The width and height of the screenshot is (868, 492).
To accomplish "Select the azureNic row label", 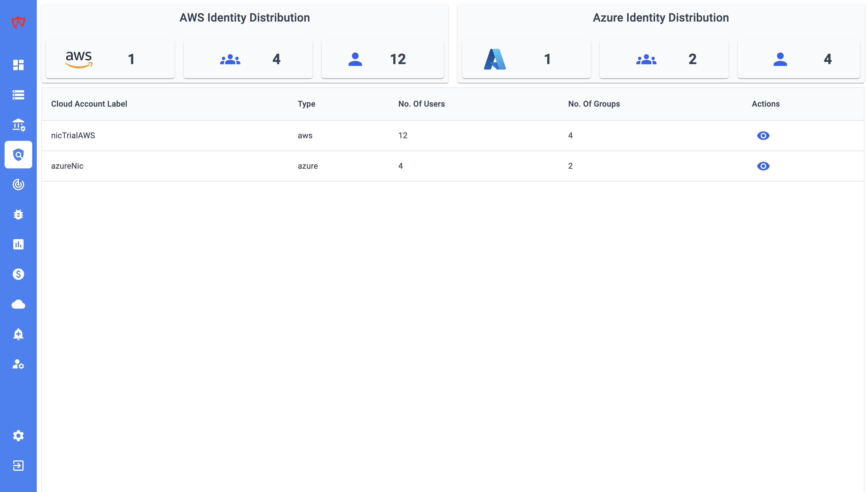I will 67,166.
